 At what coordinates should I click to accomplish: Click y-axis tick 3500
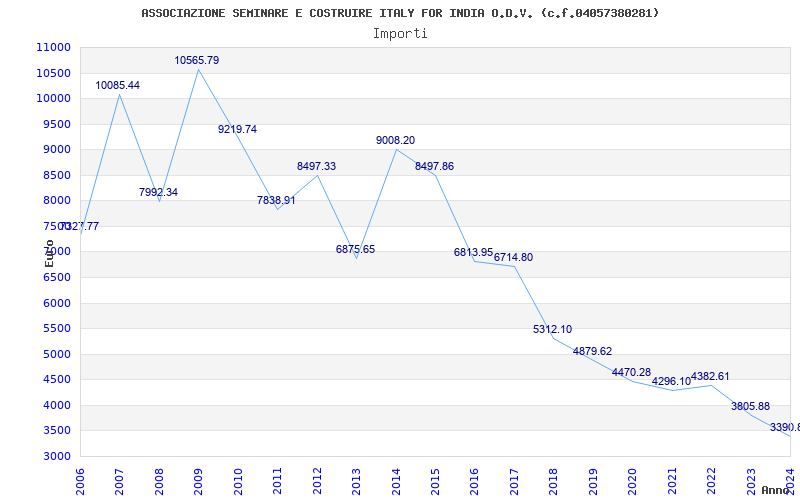point(57,431)
